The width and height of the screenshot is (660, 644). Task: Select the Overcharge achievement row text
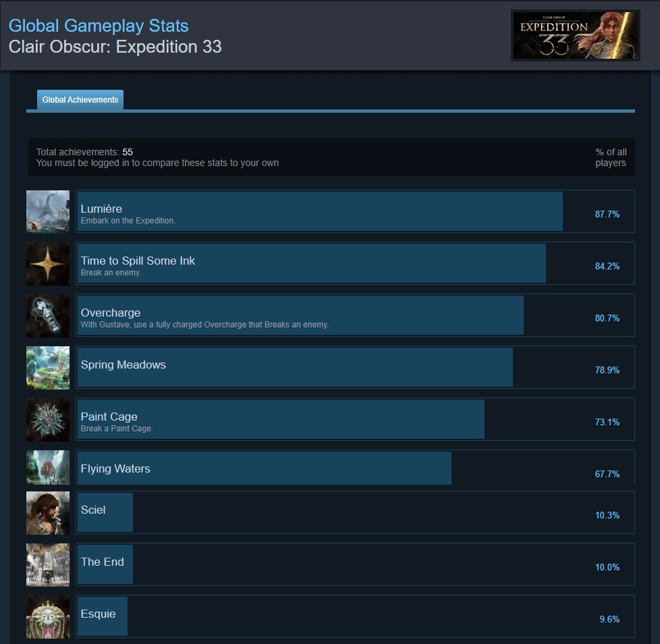(204, 319)
